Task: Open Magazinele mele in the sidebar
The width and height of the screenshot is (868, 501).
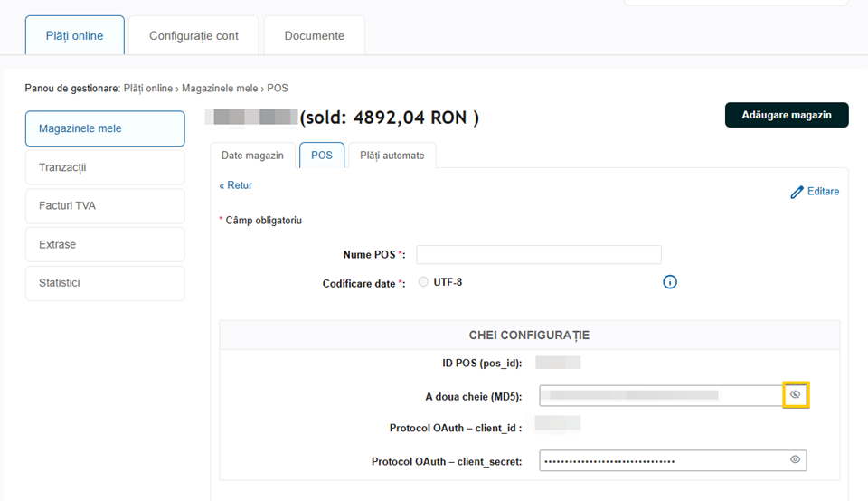Action: (x=105, y=128)
